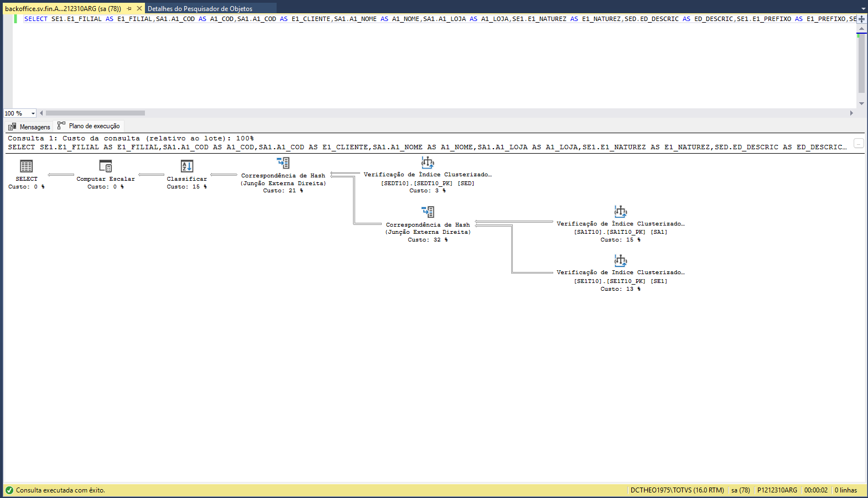Viewport: 868px width, 498px height.
Task: Click the editor horizontal scrollbar right arrow
Action: tap(851, 113)
